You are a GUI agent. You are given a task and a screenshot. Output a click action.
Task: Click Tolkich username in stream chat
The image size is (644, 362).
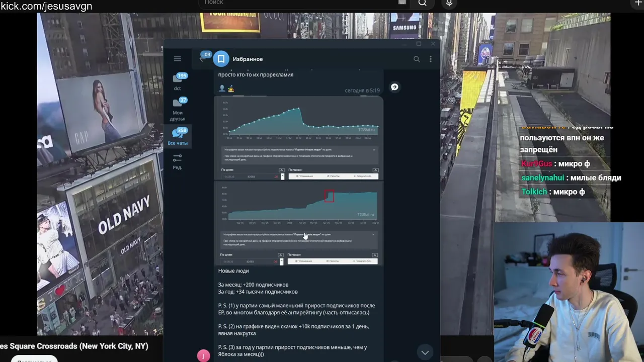[x=534, y=192]
